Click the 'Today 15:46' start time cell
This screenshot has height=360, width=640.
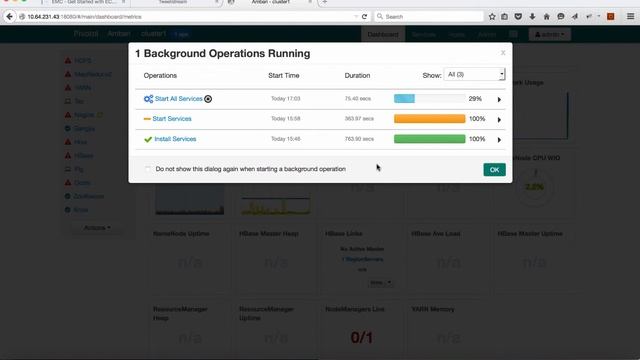coord(285,139)
